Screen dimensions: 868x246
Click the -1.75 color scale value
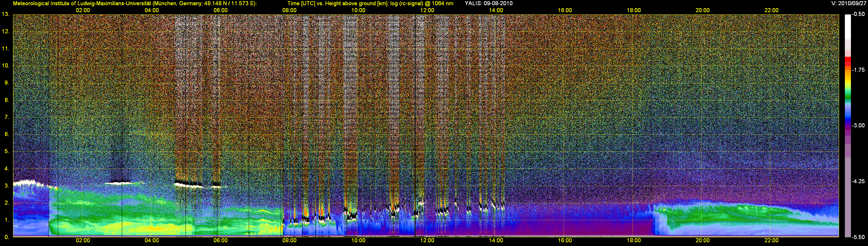[x=858, y=70]
